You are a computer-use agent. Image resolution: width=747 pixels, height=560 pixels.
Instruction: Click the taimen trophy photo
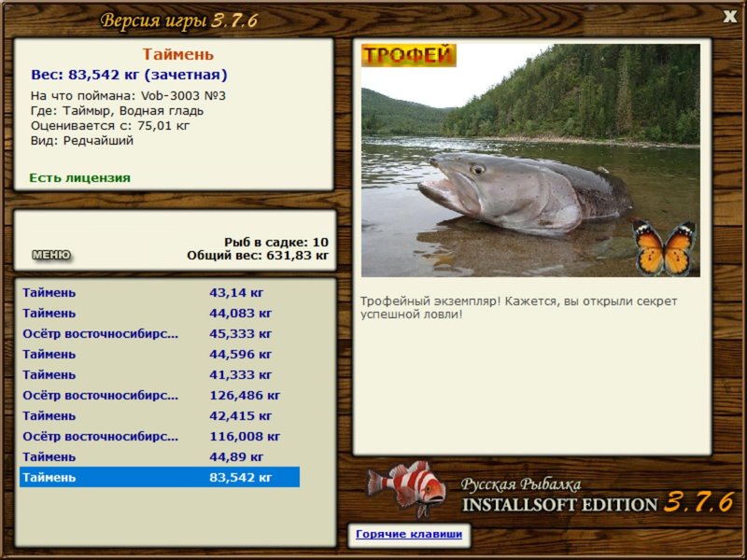pos(530,161)
